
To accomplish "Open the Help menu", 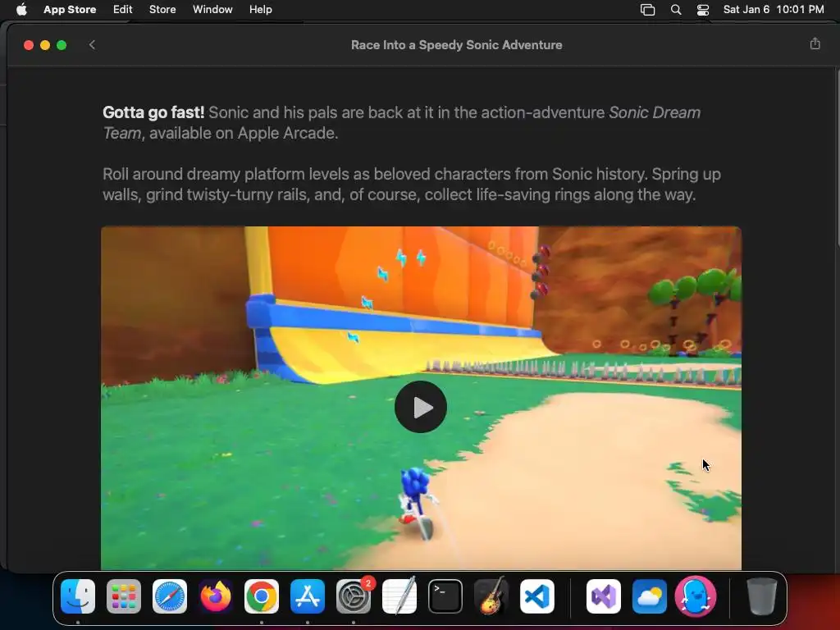I will point(260,10).
